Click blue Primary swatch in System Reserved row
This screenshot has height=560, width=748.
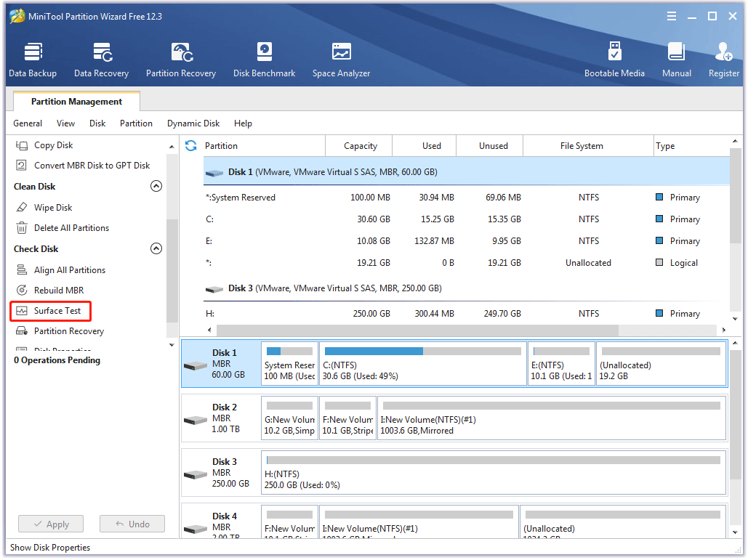659,197
